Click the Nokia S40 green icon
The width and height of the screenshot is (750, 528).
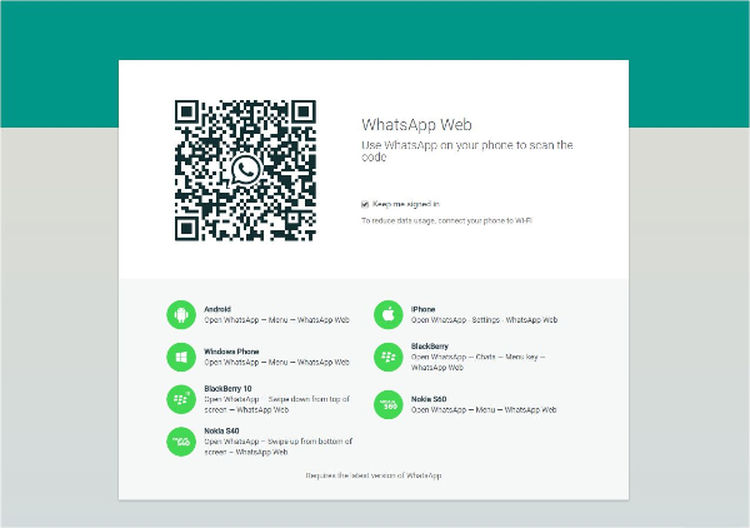[181, 441]
